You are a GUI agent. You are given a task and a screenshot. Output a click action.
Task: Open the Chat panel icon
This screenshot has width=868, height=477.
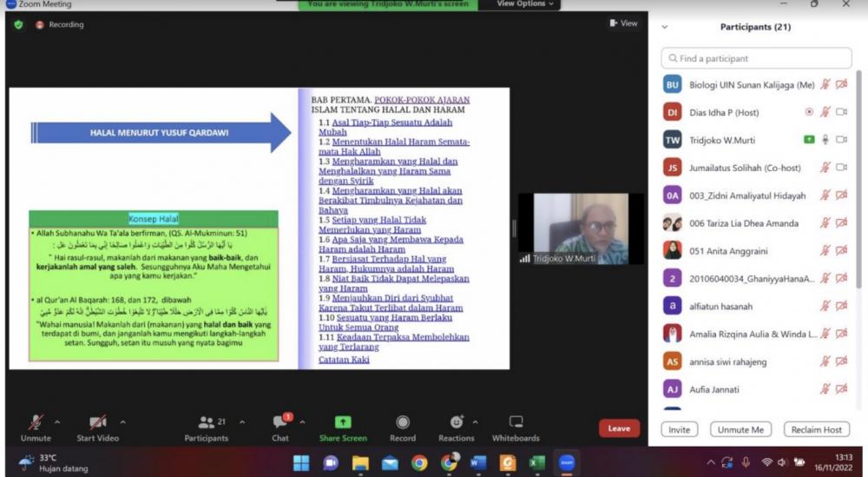(280, 423)
